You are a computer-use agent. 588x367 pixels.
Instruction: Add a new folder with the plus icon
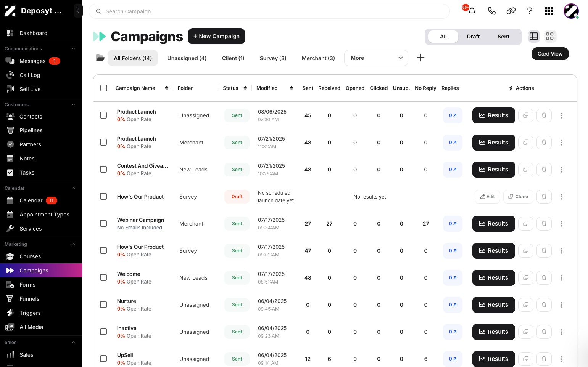[x=420, y=58]
